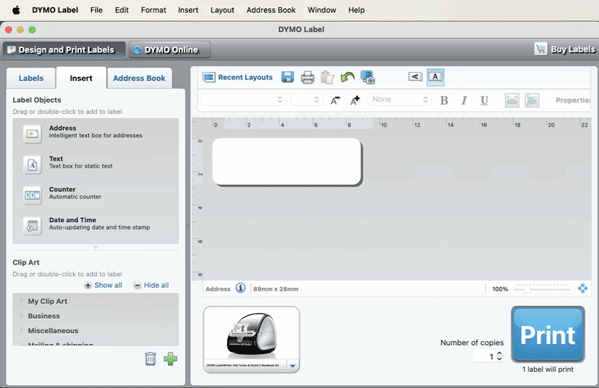Click the Number of copies field
The width and height of the screenshot is (599, 388).
point(484,356)
